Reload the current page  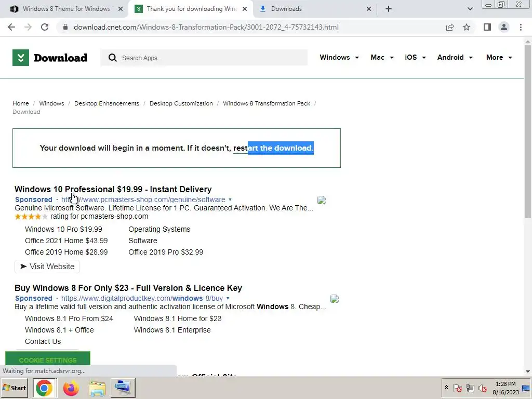point(45,27)
